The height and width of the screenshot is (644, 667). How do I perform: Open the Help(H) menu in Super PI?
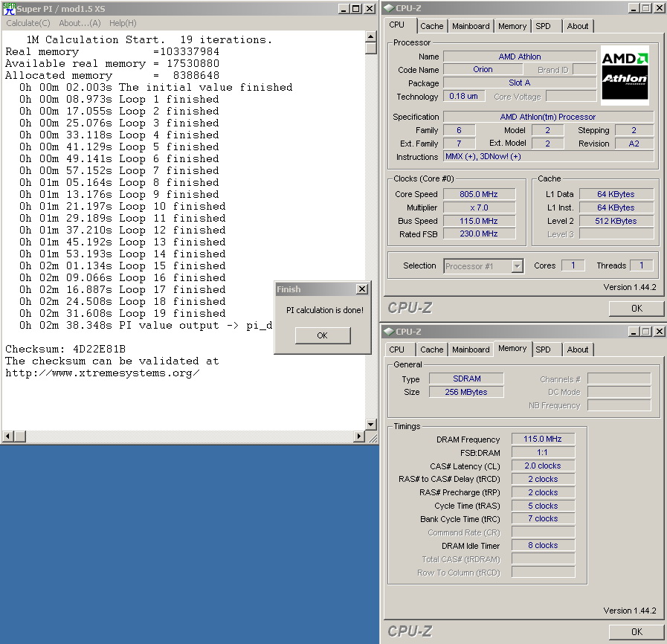[123, 23]
